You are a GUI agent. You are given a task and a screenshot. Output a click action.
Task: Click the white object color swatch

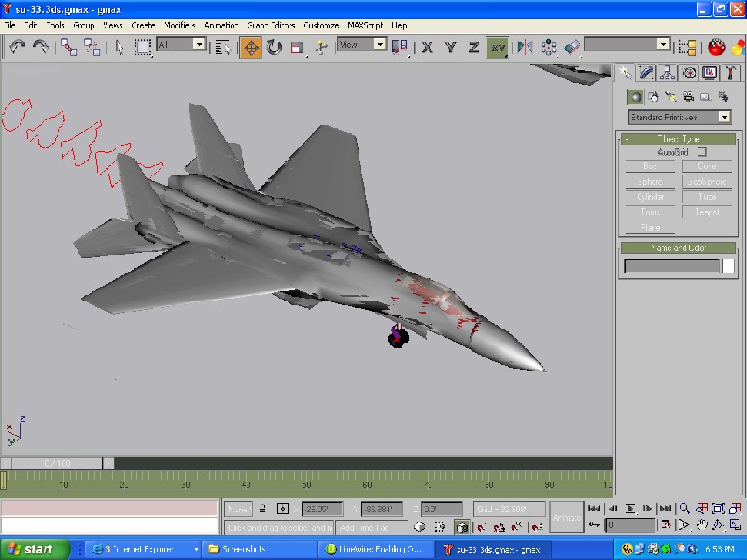[728, 266]
